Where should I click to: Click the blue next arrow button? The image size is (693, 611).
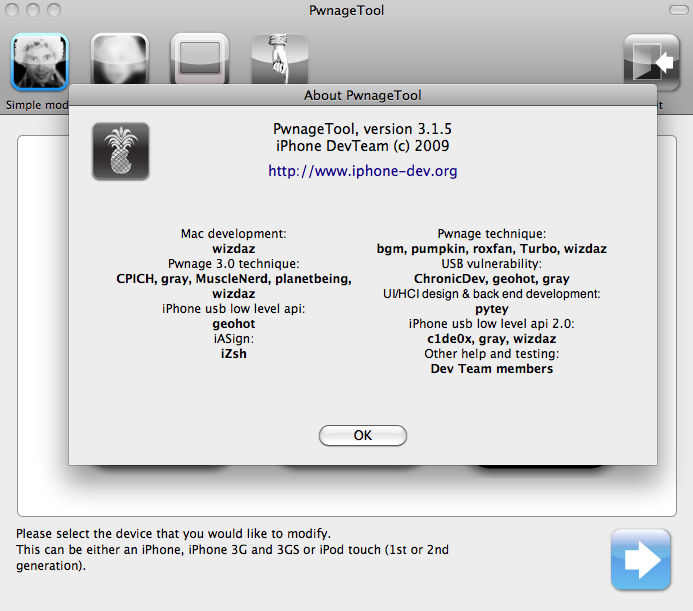(641, 559)
